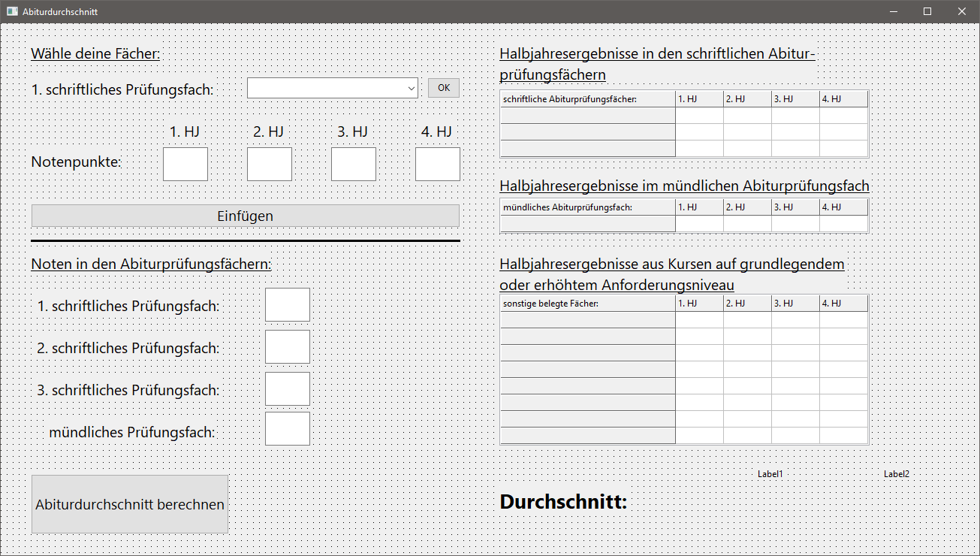Maximize the Abiturdurchschnitt window
Image resolution: width=980 pixels, height=556 pixels.
point(927,11)
